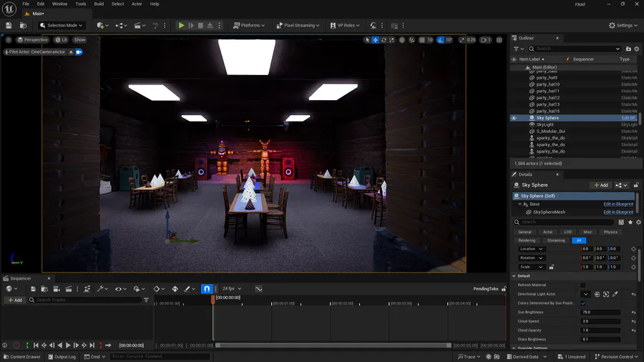The image size is (644, 362).
Task: Click the Eject button in the play toolbar
Action: pyautogui.click(x=210, y=26)
